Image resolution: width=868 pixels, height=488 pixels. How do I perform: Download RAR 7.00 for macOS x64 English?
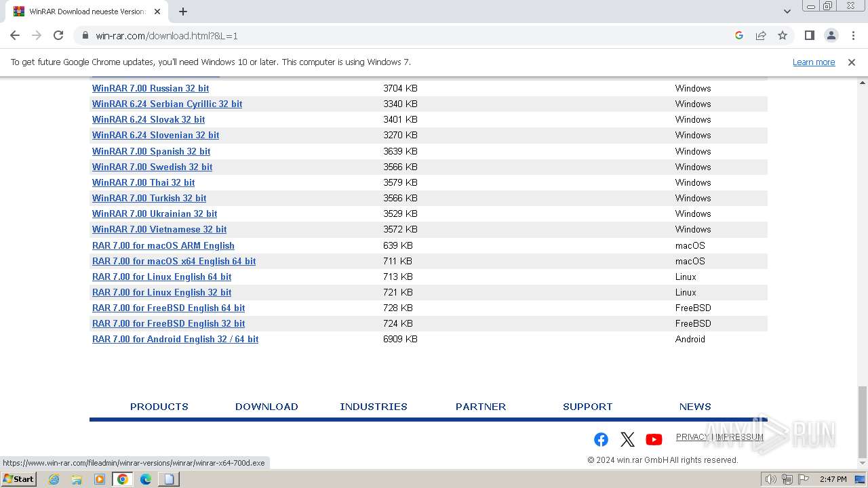point(174,261)
